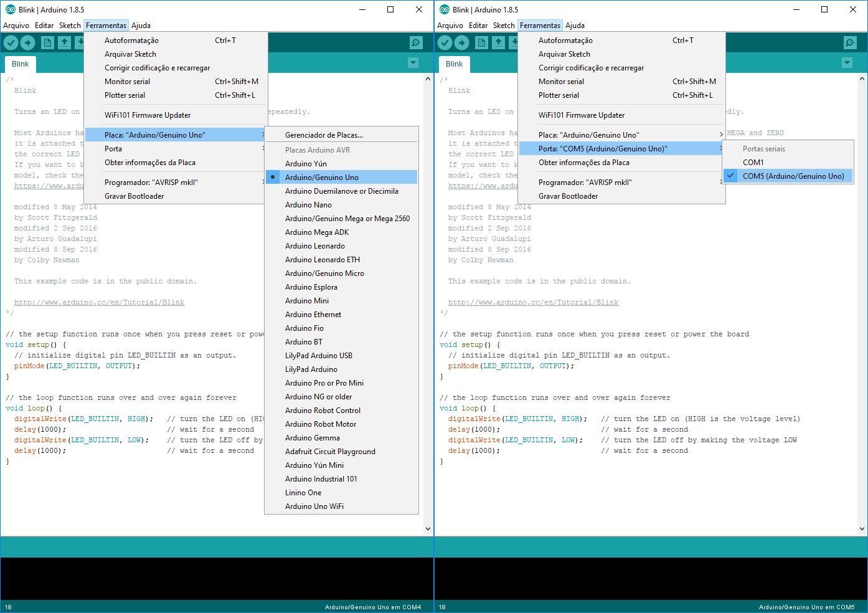
Task: Click Plotter serial in left window menu
Action: 176,95
